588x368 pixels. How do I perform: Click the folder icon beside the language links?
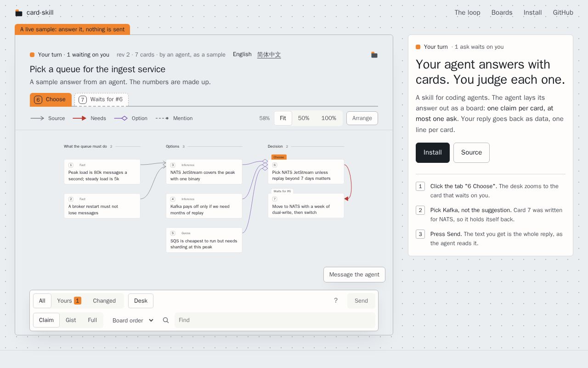click(374, 55)
